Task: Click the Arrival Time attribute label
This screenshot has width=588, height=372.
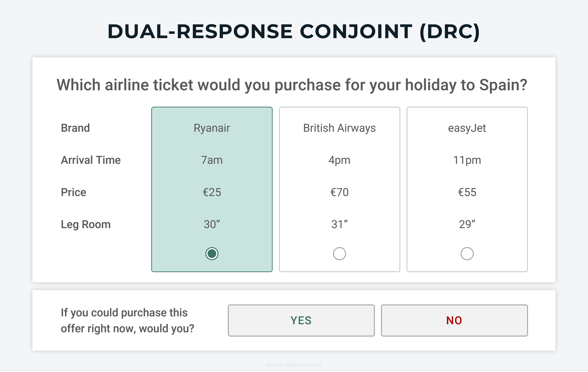Action: point(91,160)
